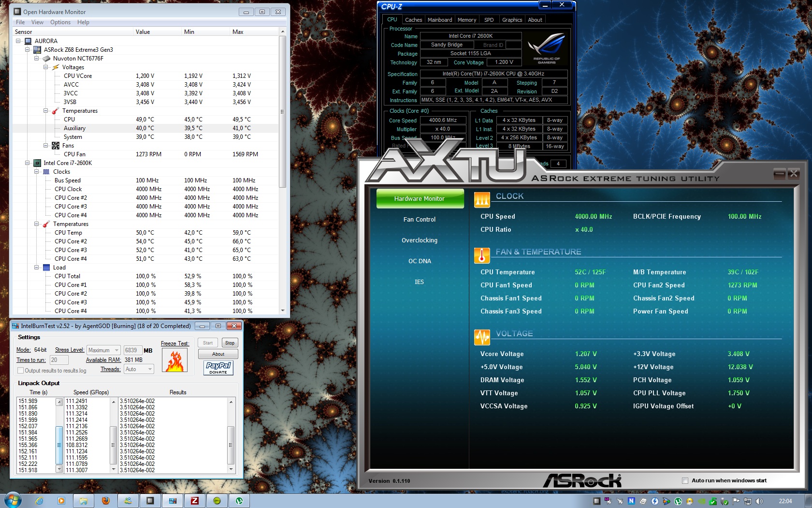Open the Stress Level dropdown

[103, 350]
